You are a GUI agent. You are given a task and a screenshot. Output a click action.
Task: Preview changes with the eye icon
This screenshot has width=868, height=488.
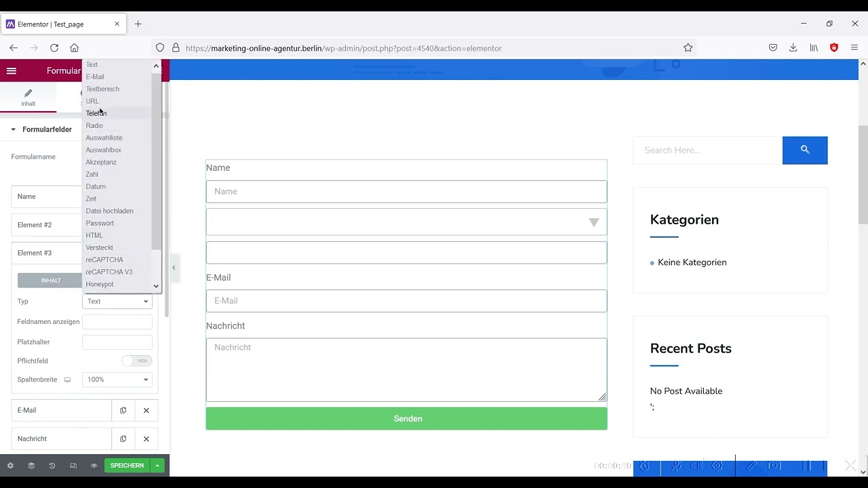[94, 466]
